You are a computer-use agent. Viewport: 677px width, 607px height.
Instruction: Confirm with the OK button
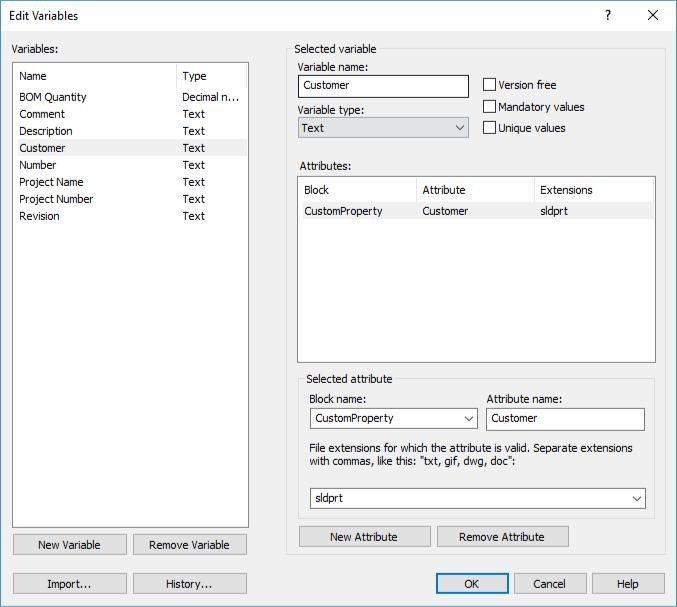click(472, 583)
